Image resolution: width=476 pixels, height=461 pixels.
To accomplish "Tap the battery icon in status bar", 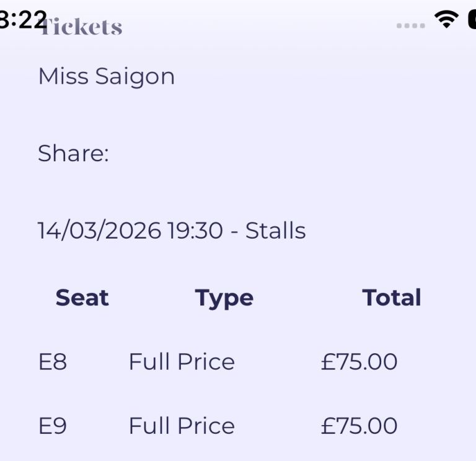I will coord(472,19).
